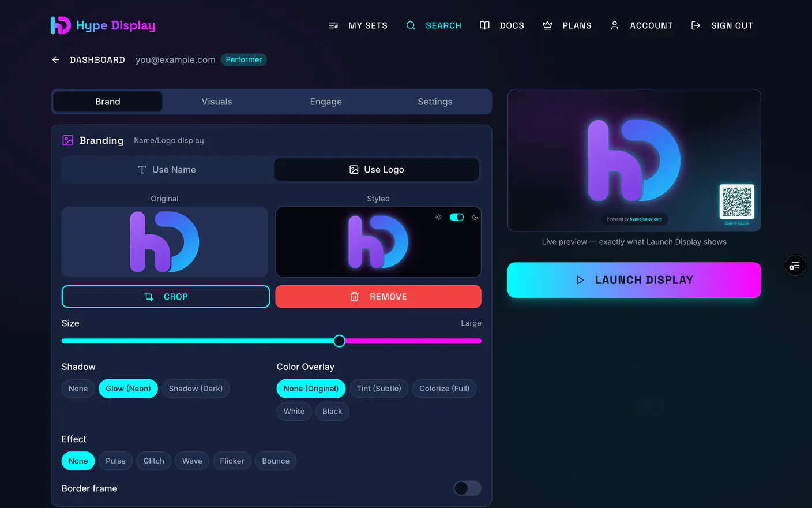
Task: Select Black color overlay
Action: pyautogui.click(x=332, y=412)
